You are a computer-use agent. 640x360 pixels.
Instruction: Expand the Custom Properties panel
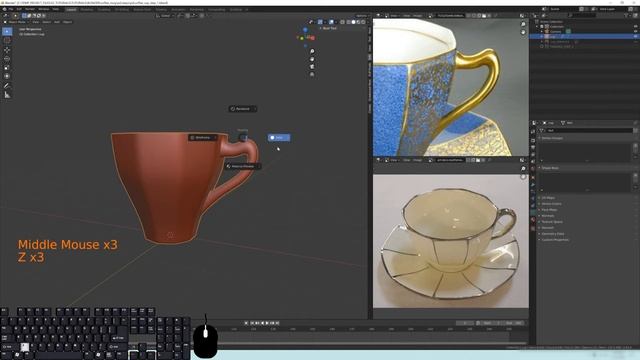555,240
